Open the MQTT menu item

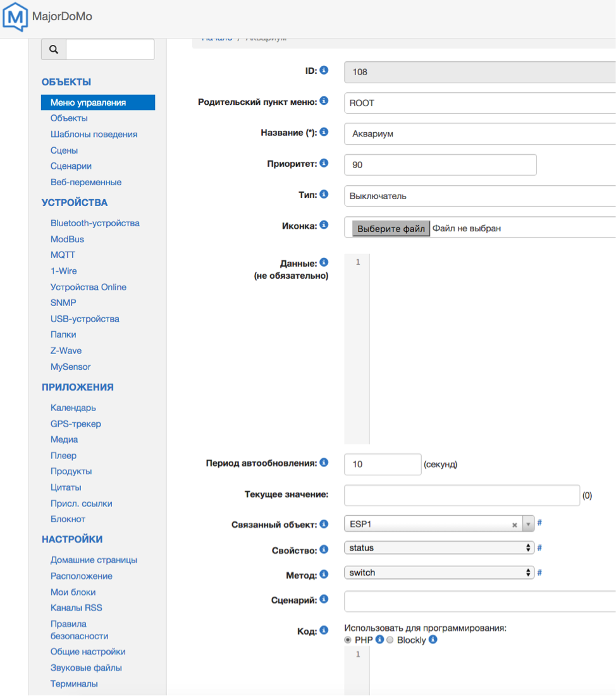[x=63, y=255]
